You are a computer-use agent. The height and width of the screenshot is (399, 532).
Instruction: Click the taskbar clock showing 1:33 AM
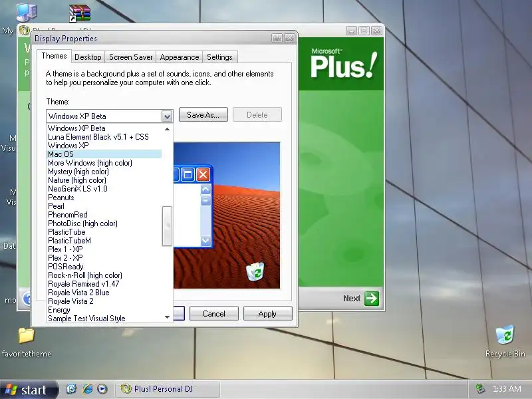tap(507, 388)
